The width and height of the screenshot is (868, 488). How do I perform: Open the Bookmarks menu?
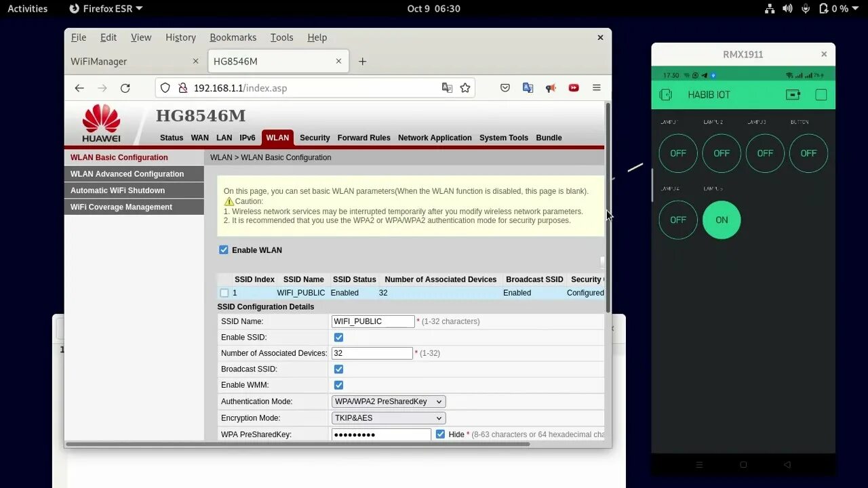233,37
